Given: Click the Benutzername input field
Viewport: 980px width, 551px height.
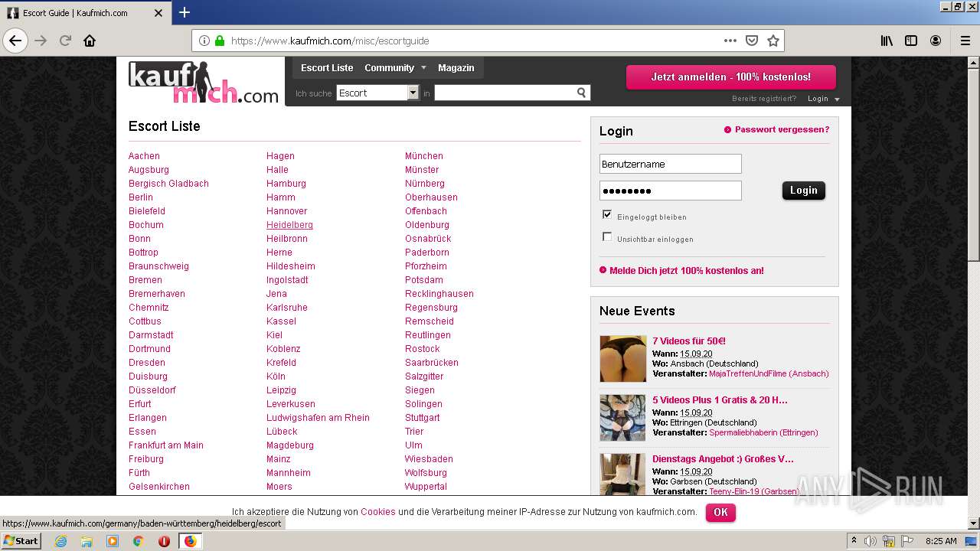Looking at the screenshot, I should 671,164.
